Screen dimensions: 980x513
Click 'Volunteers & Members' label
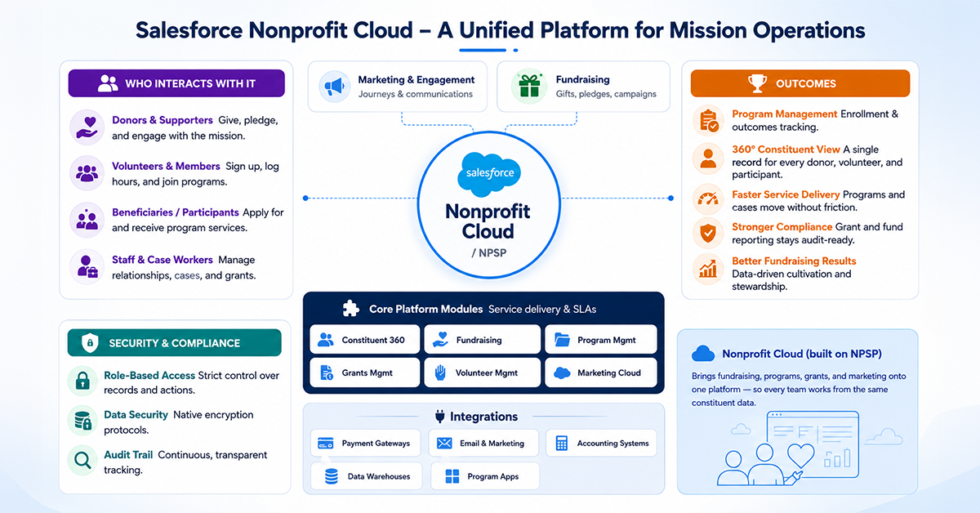pyautogui.click(x=166, y=166)
